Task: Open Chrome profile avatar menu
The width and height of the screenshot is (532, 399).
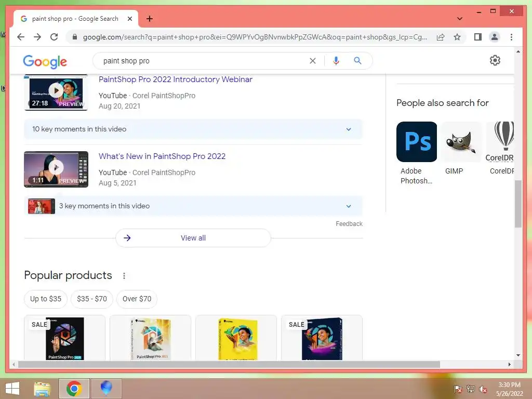Action: (495, 37)
